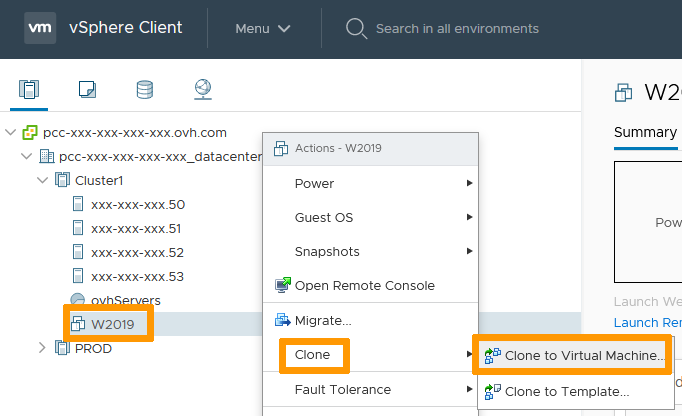Click the search magnifier icon

(x=356, y=28)
